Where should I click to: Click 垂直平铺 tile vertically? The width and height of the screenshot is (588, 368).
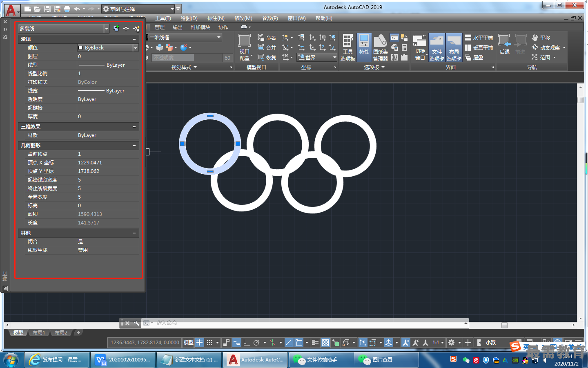pyautogui.click(x=479, y=47)
